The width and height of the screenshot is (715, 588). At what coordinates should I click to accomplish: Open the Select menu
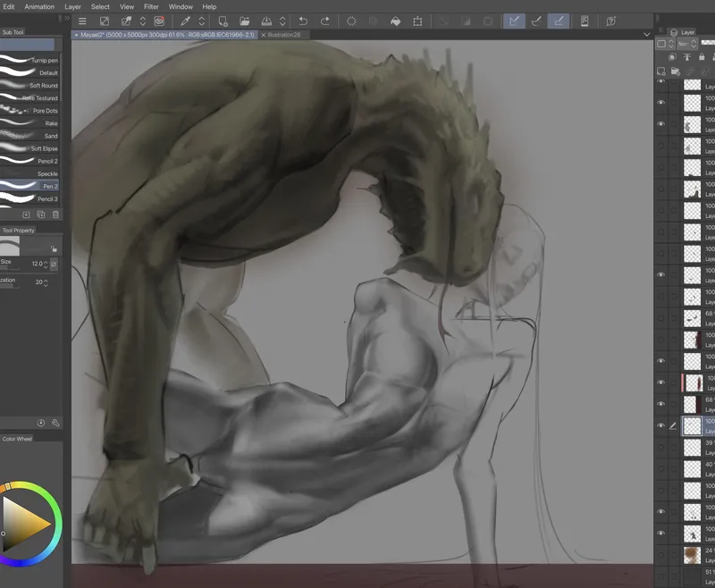point(100,7)
